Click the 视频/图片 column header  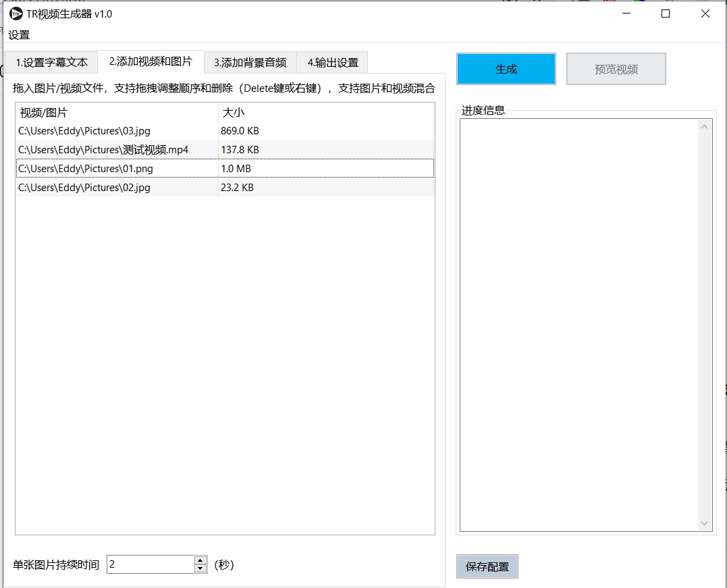pos(116,113)
